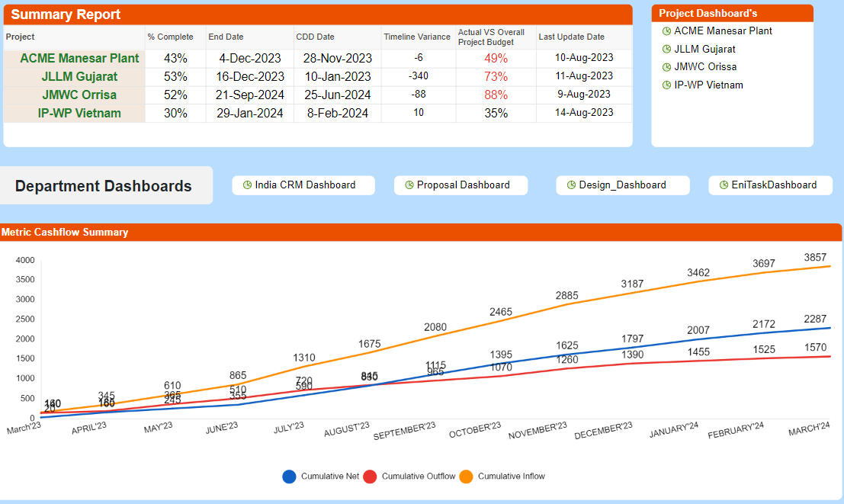Click the 88% budget cell
This screenshot has height=504, width=844.
496,95
